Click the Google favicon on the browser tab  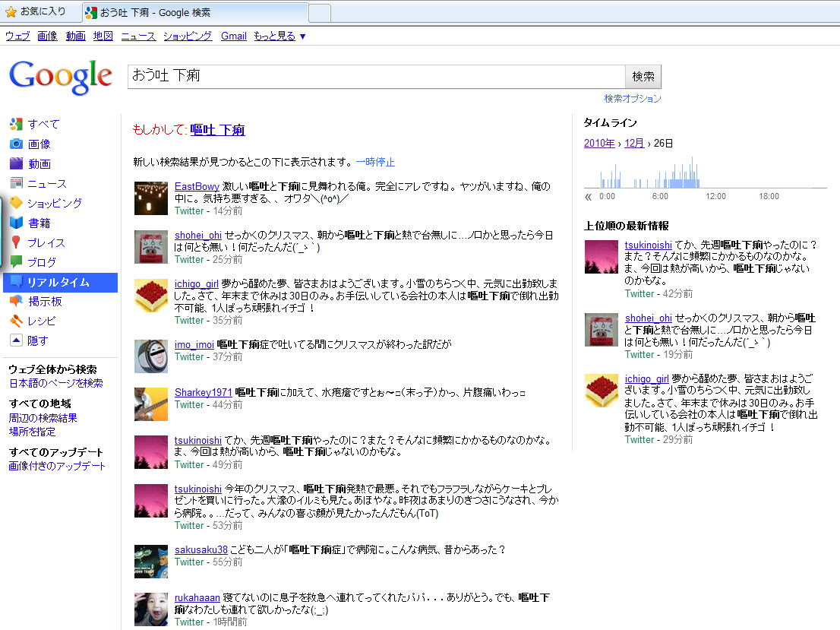pos(91,12)
